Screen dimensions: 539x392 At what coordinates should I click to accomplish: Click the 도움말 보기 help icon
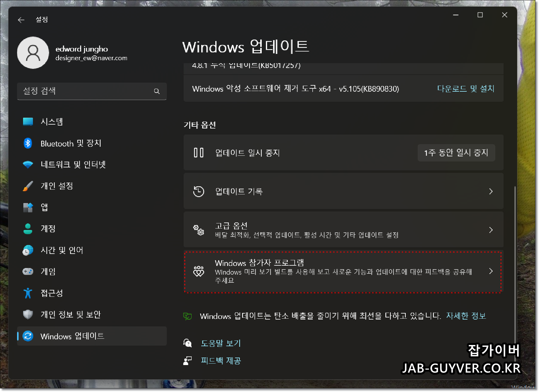point(187,343)
